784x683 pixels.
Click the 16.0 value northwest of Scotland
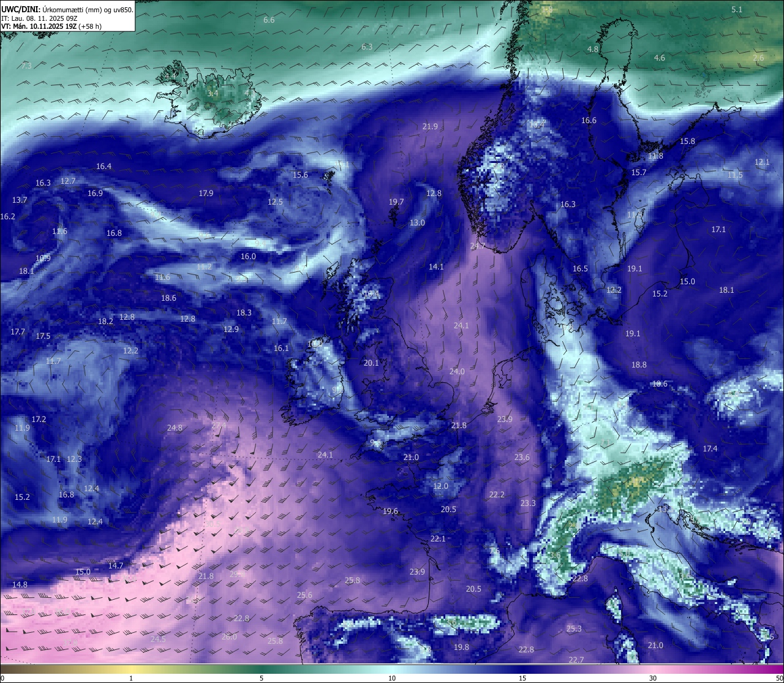(x=248, y=257)
